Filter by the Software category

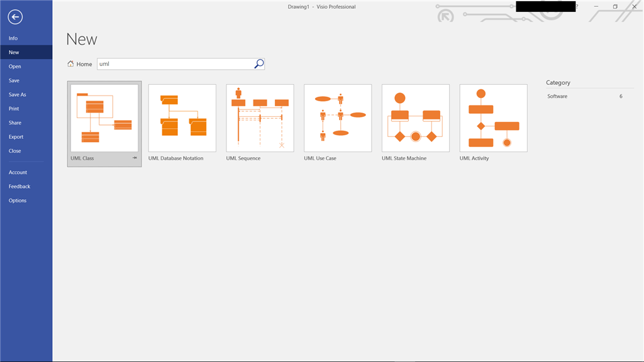coord(585,96)
